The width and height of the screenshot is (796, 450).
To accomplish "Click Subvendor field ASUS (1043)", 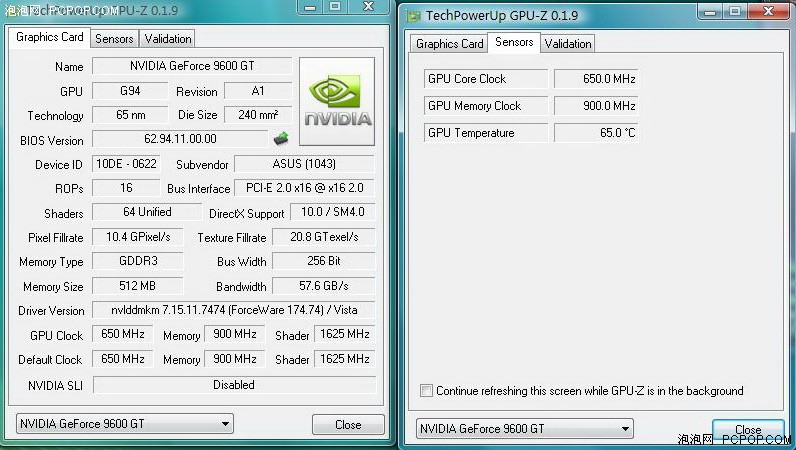I will [x=304, y=164].
